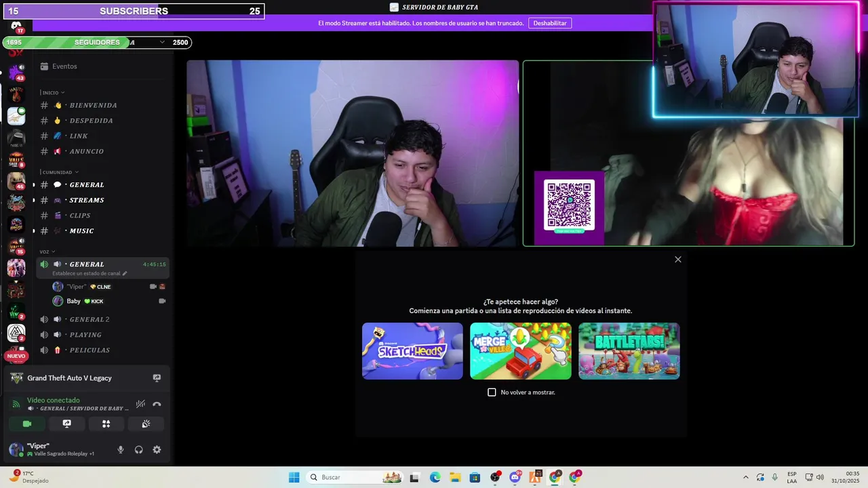Open OBS Studio from taskbar
868x488 pixels.
pos(495,477)
